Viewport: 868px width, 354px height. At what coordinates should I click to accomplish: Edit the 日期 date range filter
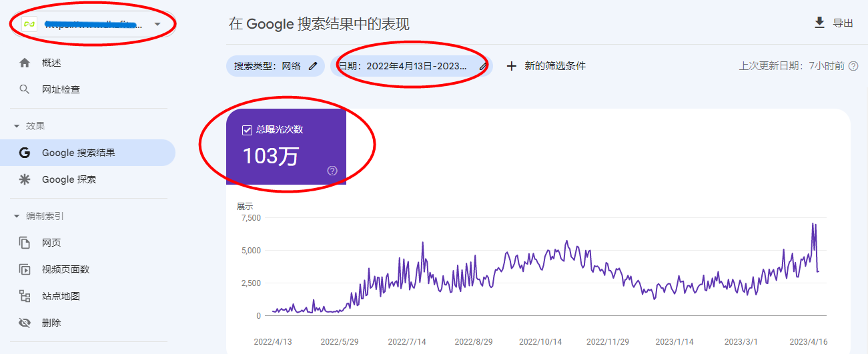tap(483, 66)
